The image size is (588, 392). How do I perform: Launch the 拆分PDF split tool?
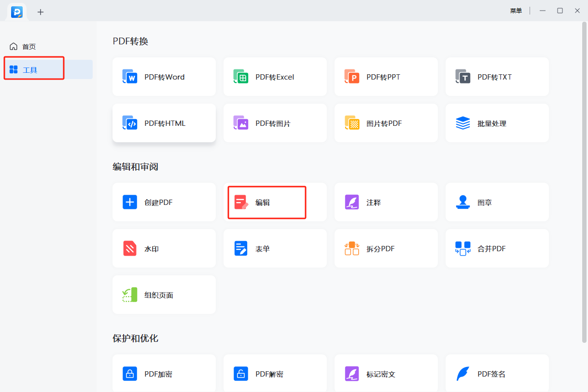pyautogui.click(x=386, y=249)
